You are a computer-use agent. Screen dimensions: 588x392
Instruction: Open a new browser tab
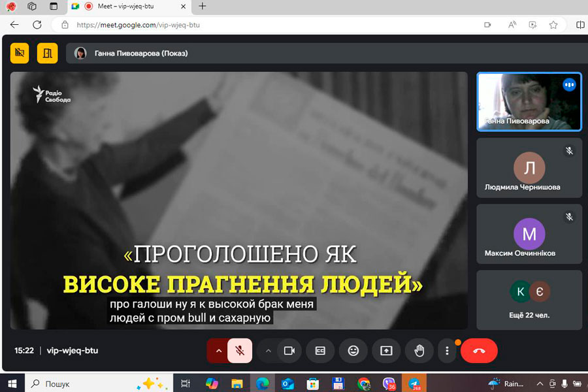[203, 7]
